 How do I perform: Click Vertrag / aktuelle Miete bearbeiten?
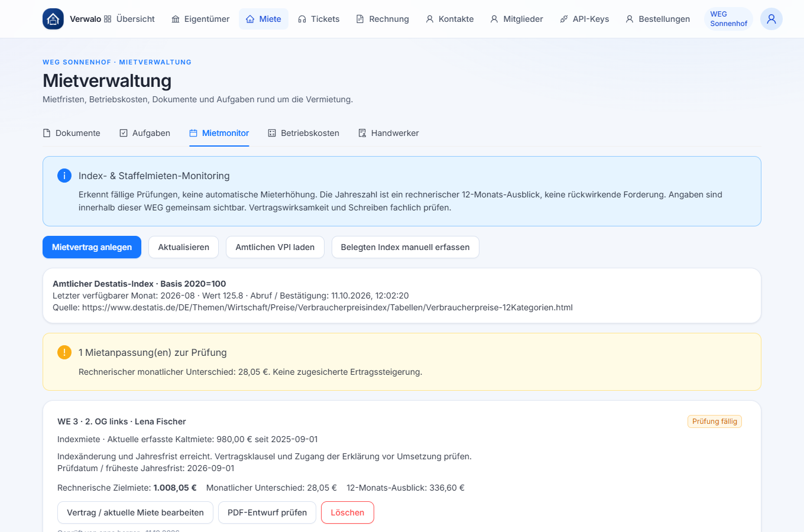[135, 512]
